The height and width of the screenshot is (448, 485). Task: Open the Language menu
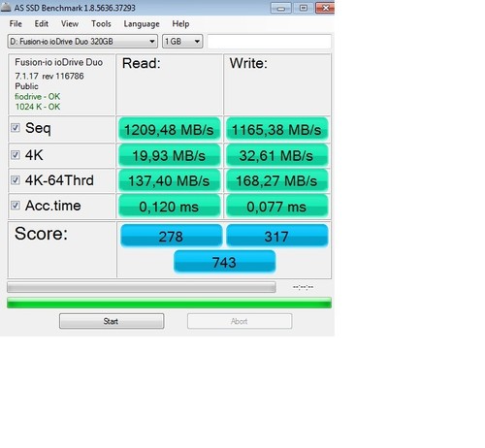tap(142, 24)
